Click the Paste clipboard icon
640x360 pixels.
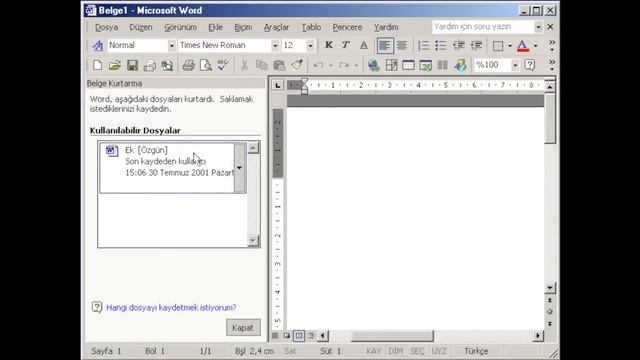coord(279,65)
